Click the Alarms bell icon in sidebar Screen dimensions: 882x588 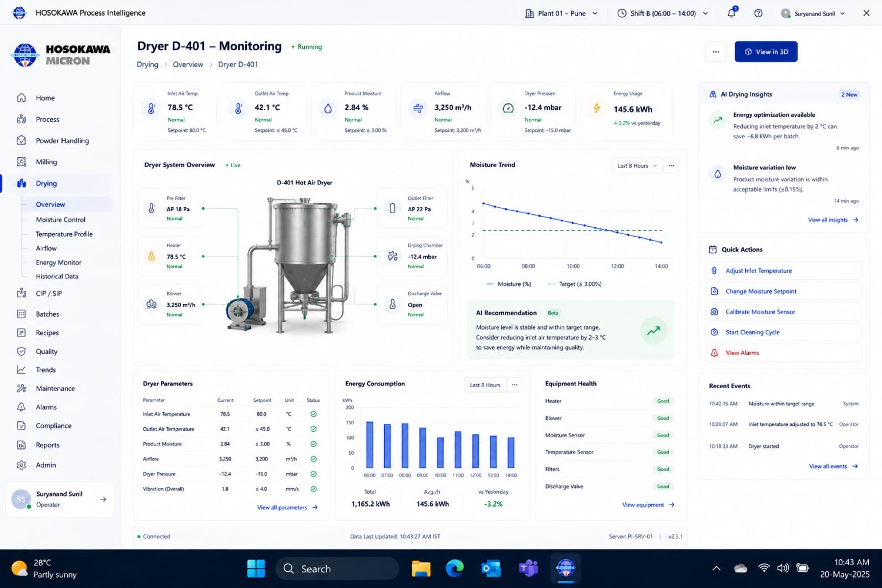tap(22, 407)
